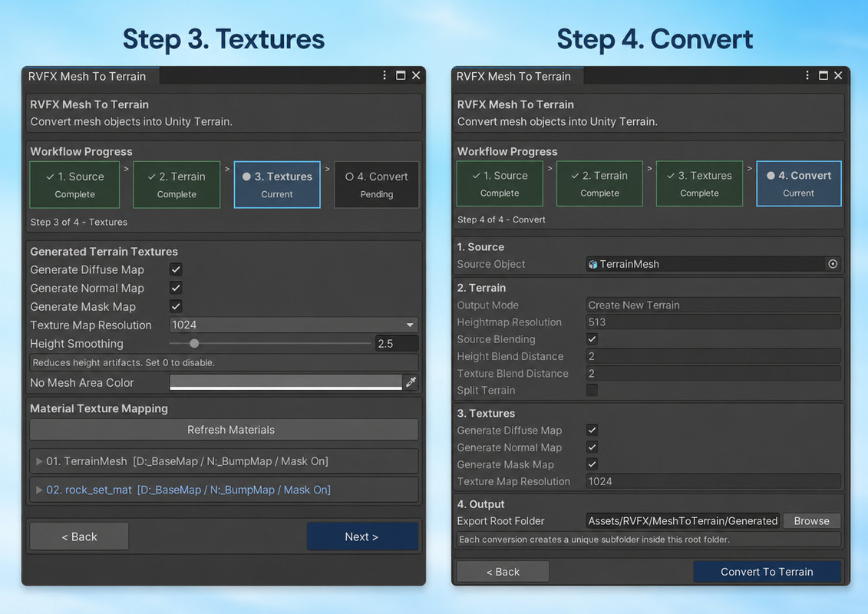Toggle Source Blending checkbox

click(x=592, y=338)
